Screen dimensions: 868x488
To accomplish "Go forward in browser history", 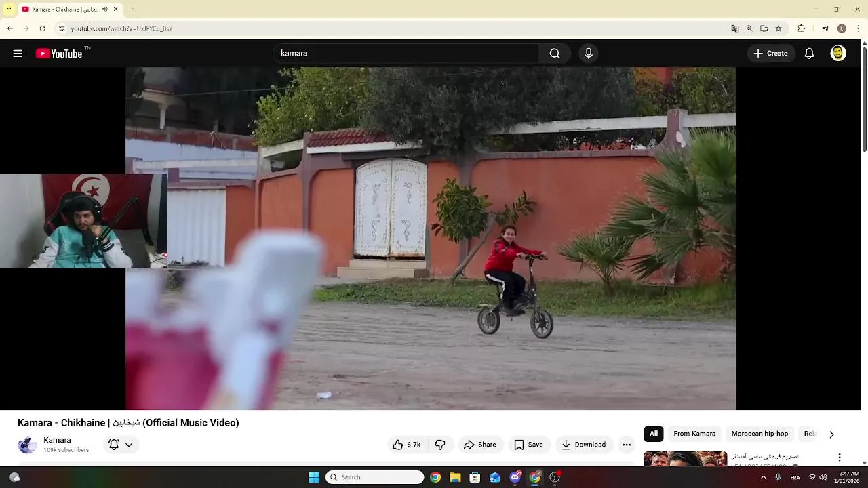I will point(26,28).
